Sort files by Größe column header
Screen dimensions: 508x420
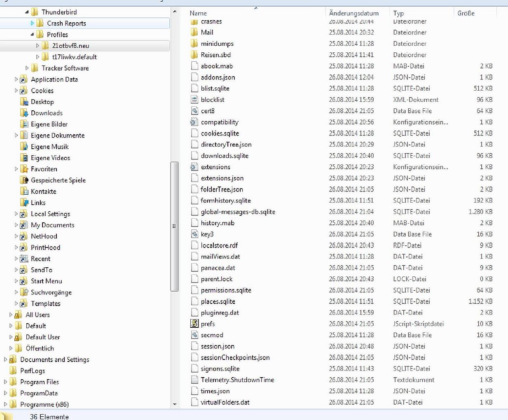pos(466,13)
